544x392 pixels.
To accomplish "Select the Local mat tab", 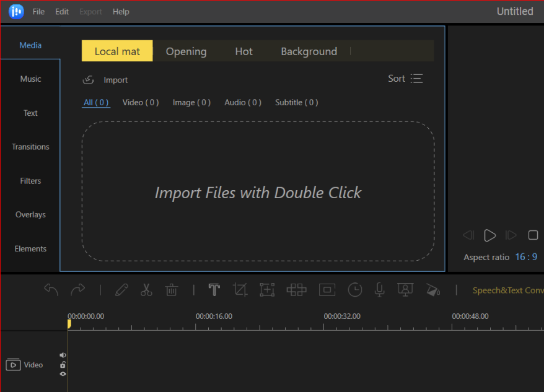I will (x=117, y=51).
